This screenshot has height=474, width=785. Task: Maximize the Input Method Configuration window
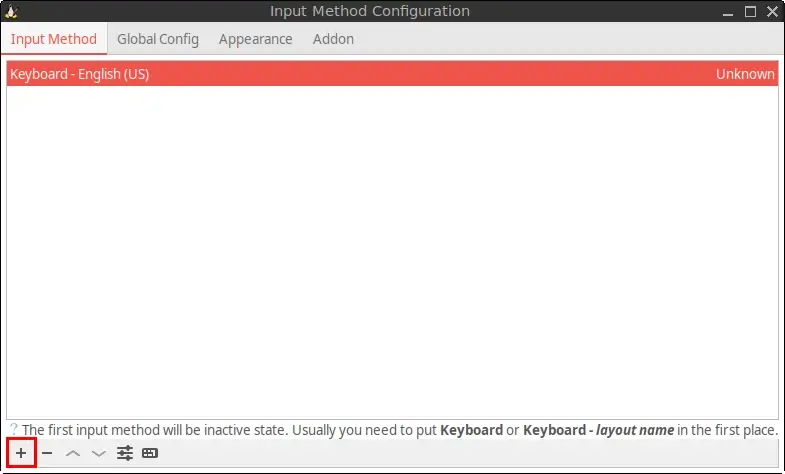pyautogui.click(x=750, y=12)
